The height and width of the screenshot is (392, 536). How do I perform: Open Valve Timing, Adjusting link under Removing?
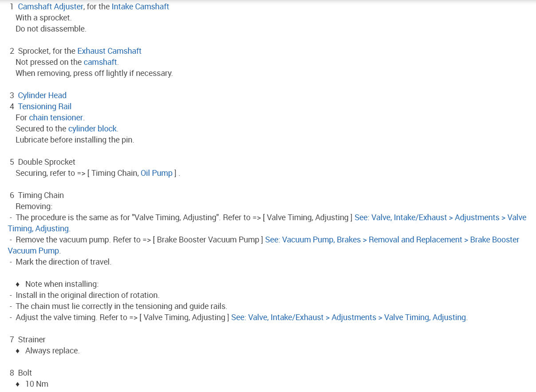[440, 218]
